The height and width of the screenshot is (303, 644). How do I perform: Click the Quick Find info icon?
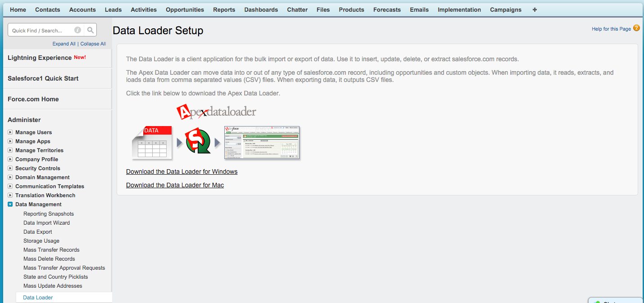[77, 30]
